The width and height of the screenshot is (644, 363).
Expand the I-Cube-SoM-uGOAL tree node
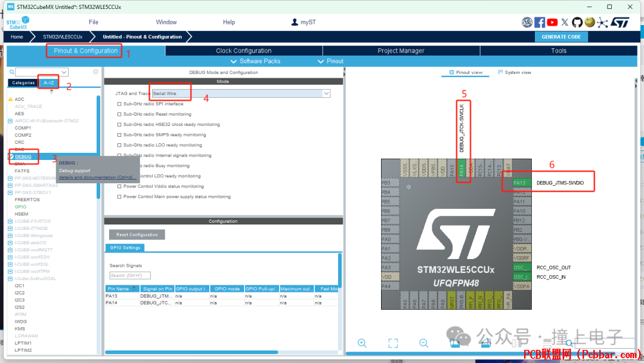10,279
